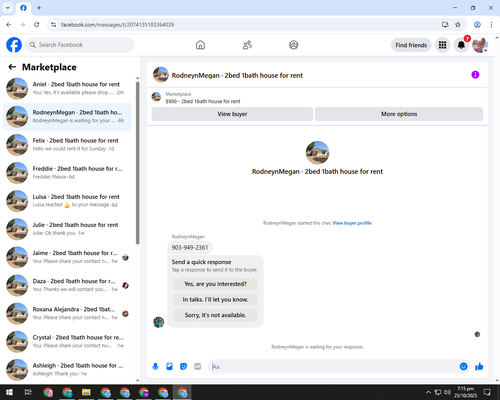
Task: Click the browser address bar URL
Action: click(117, 25)
